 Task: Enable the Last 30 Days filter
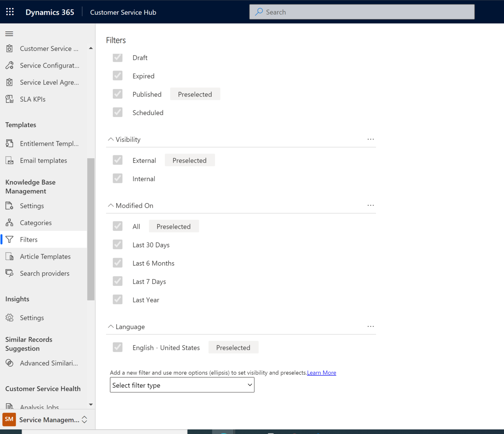(117, 244)
